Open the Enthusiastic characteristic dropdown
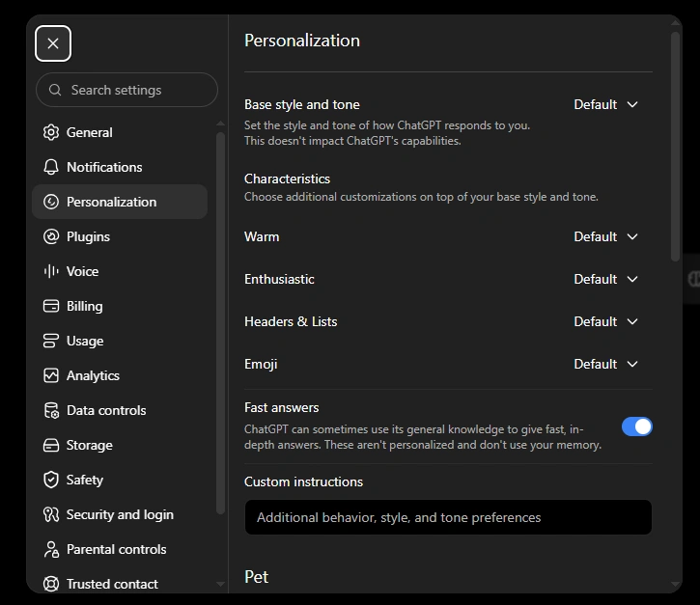Screen dimensions: 700x605 pyautogui.click(x=605, y=279)
